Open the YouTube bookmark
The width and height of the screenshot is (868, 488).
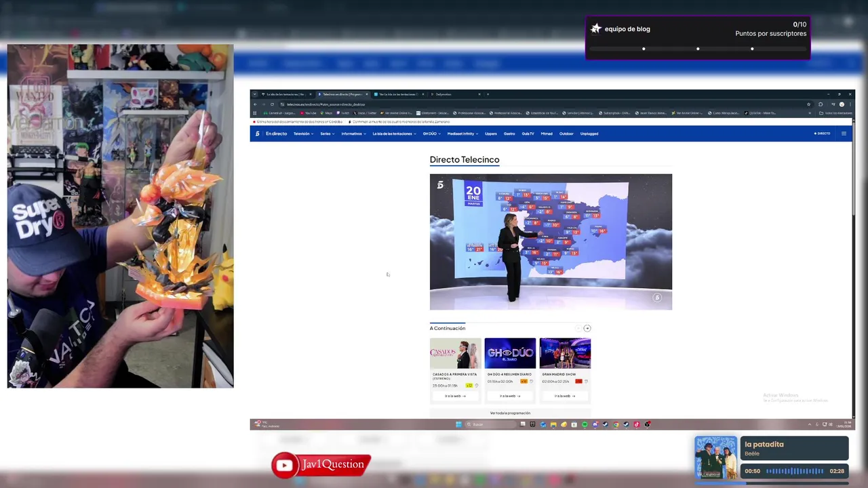(x=309, y=113)
